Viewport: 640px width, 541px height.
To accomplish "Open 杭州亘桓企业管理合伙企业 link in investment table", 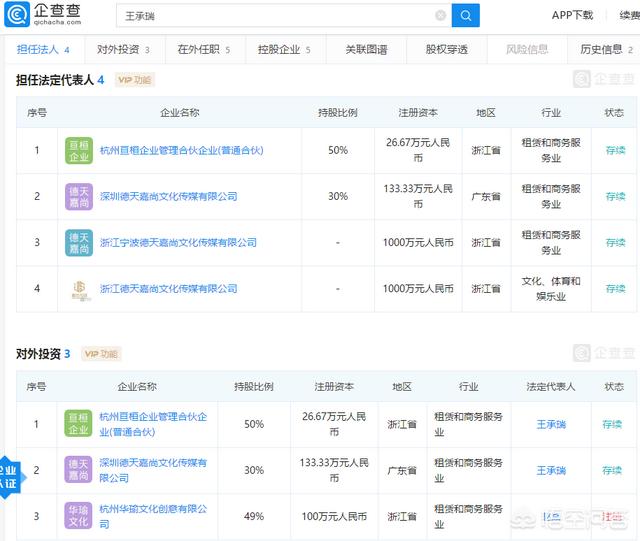I will 153,424.
